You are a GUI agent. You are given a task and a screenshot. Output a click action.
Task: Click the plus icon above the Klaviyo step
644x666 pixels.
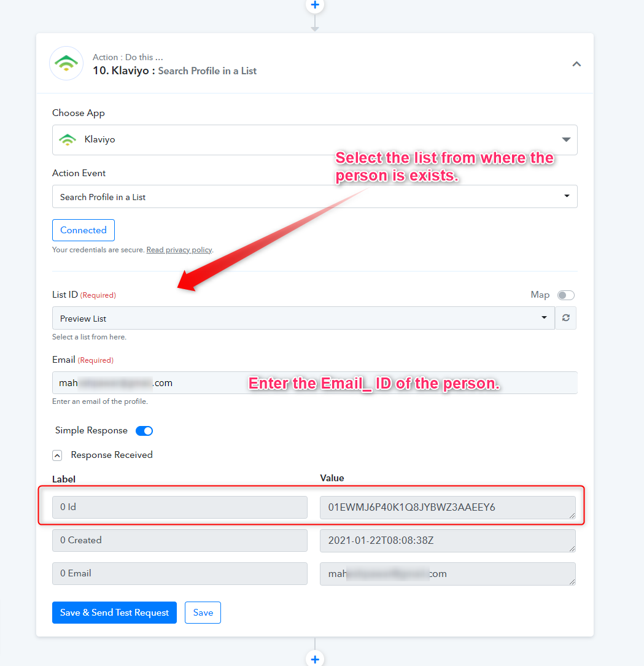pos(315,5)
